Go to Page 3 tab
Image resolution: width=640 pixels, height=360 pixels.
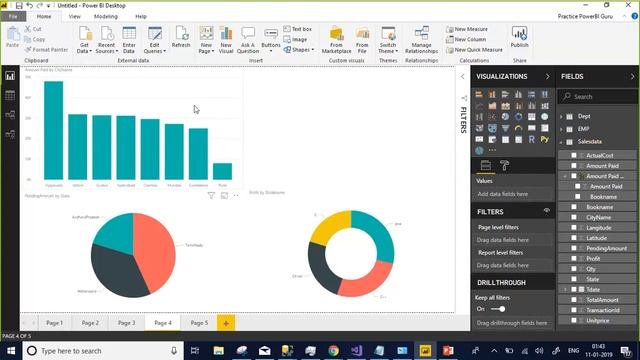coord(127,323)
